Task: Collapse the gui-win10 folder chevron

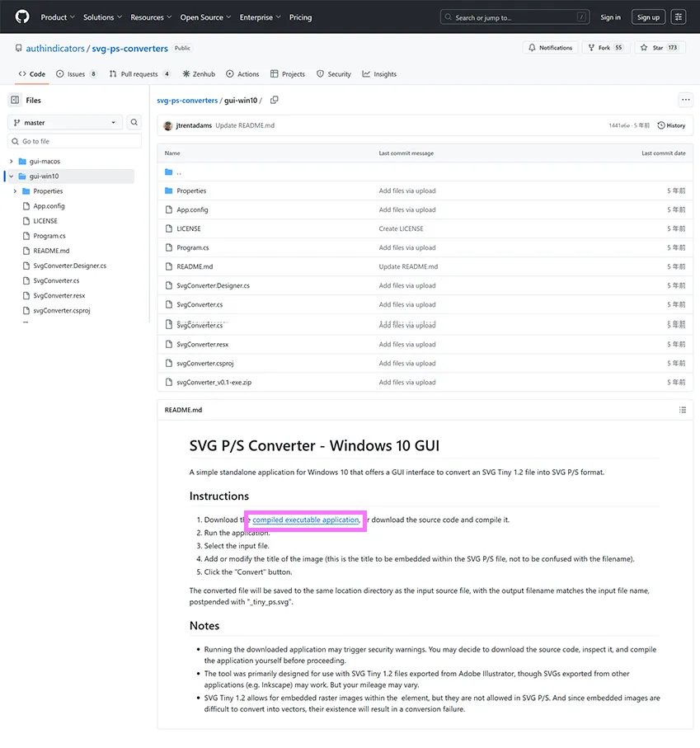Action: pos(11,176)
